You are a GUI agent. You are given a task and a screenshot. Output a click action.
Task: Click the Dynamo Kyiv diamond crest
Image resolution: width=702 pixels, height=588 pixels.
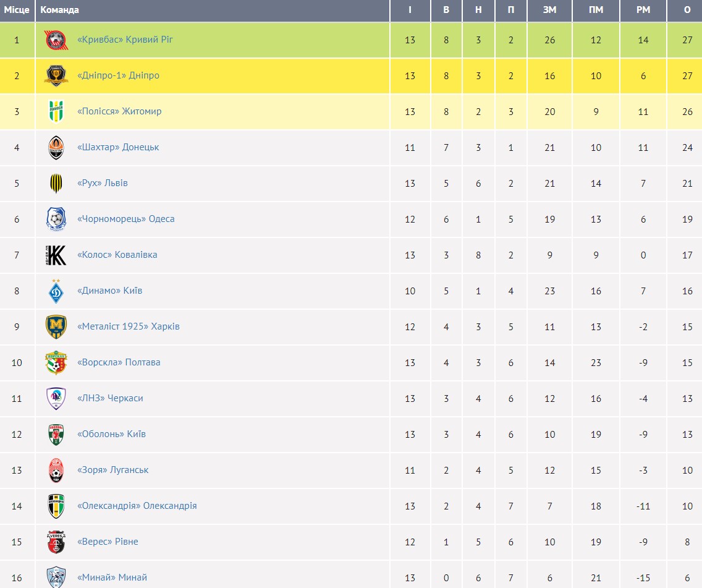pyautogui.click(x=56, y=291)
